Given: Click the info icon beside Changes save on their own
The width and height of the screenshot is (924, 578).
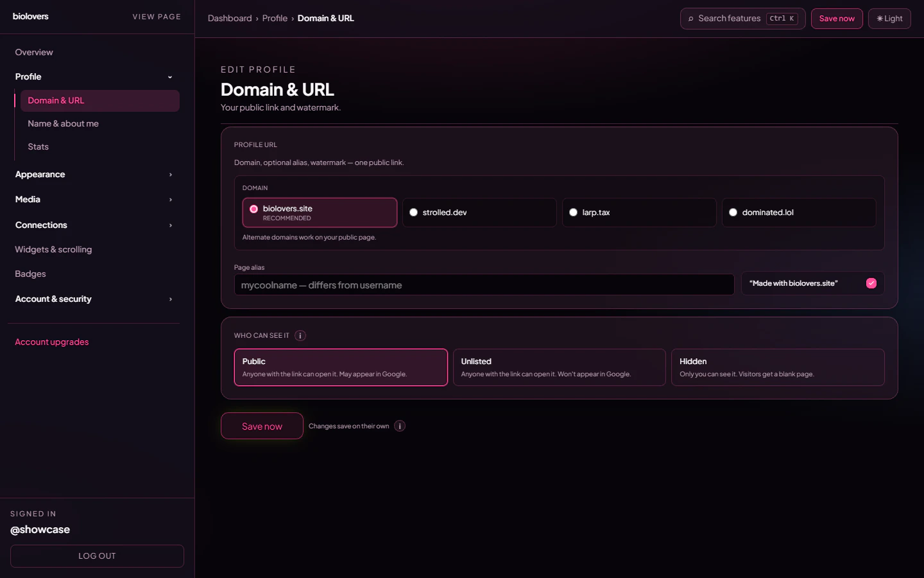Looking at the screenshot, I should [x=400, y=426].
